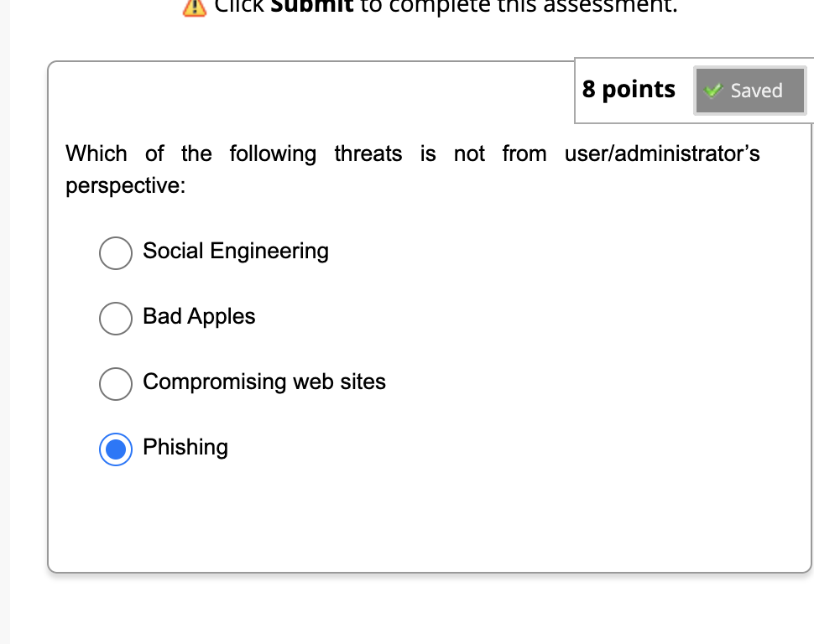The height and width of the screenshot is (644, 814).
Task: Select the Compromising web sites radio button
Action: pos(116,384)
